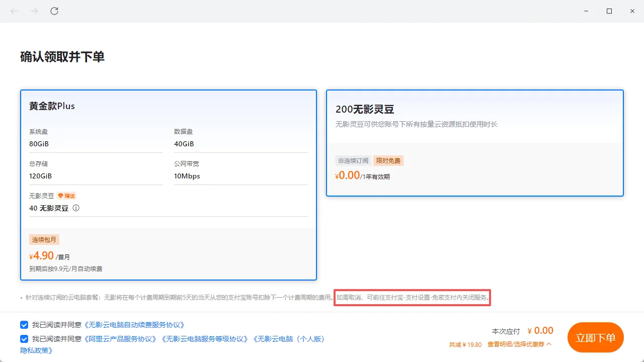Click the 赠送 gift badge
Screen dimensions: 644x362
66,196
